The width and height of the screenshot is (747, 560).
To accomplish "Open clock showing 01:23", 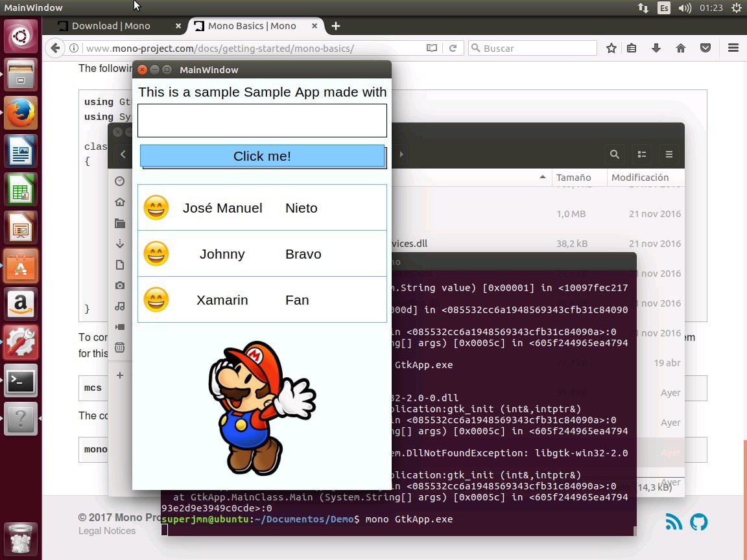I will click(x=711, y=8).
